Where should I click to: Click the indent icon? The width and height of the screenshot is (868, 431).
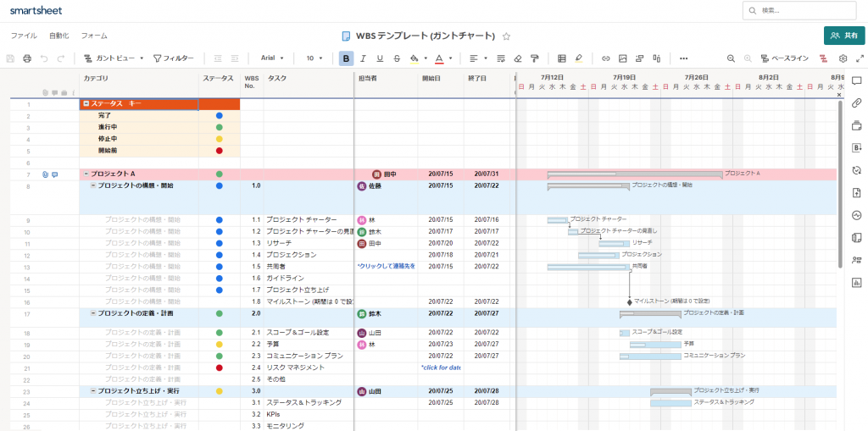(x=234, y=58)
